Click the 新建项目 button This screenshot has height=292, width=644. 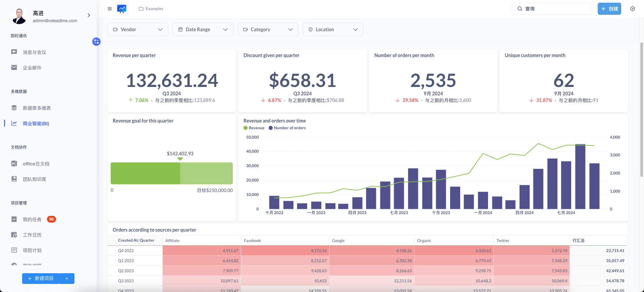41,279
